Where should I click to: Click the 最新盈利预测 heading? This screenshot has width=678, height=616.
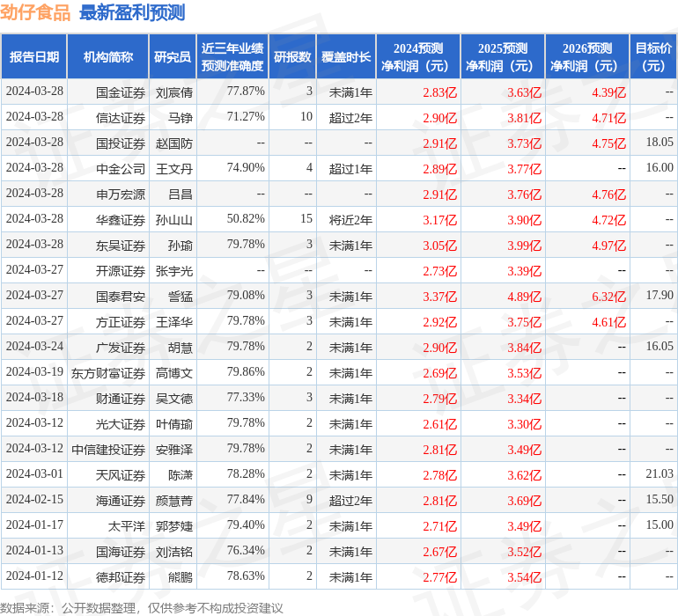(x=132, y=12)
